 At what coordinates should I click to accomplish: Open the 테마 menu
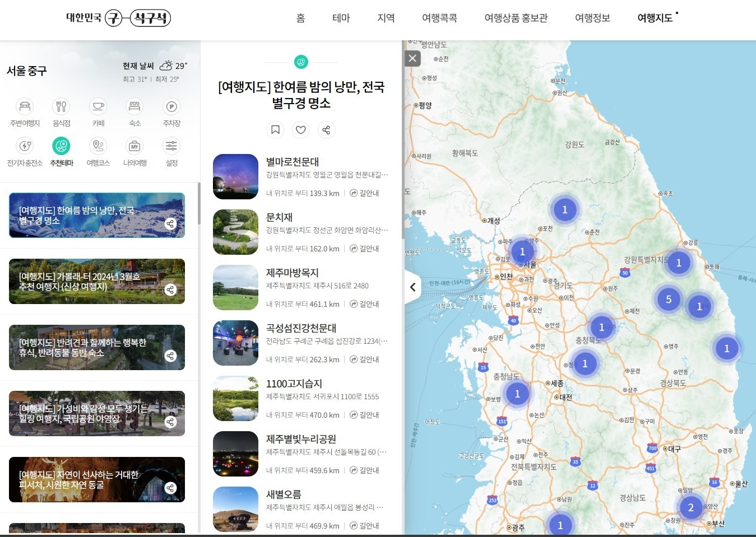coord(341,18)
